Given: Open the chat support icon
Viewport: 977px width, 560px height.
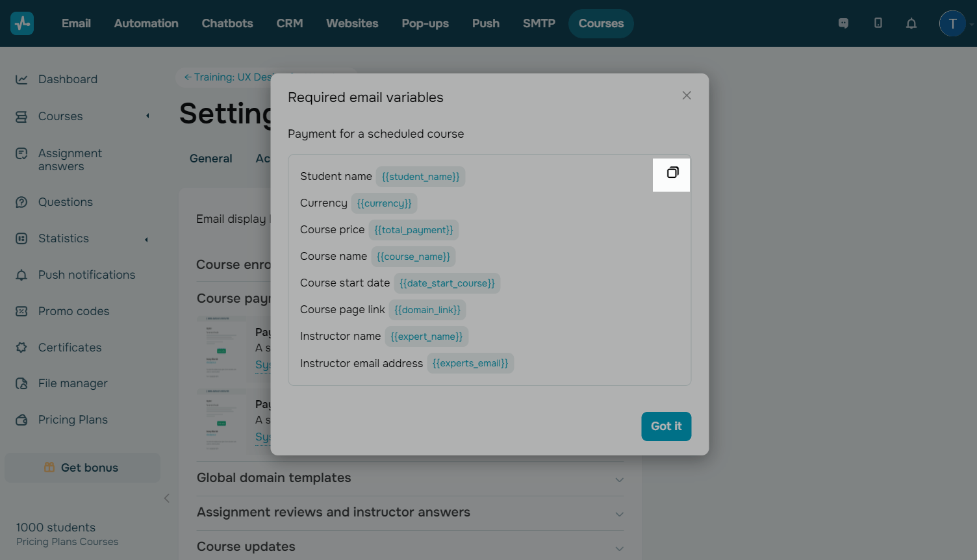Looking at the screenshot, I should coord(843,23).
